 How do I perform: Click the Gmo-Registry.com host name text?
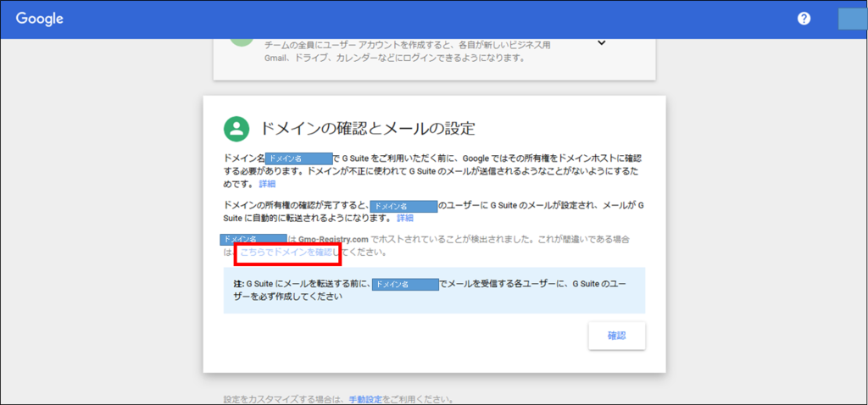point(332,239)
